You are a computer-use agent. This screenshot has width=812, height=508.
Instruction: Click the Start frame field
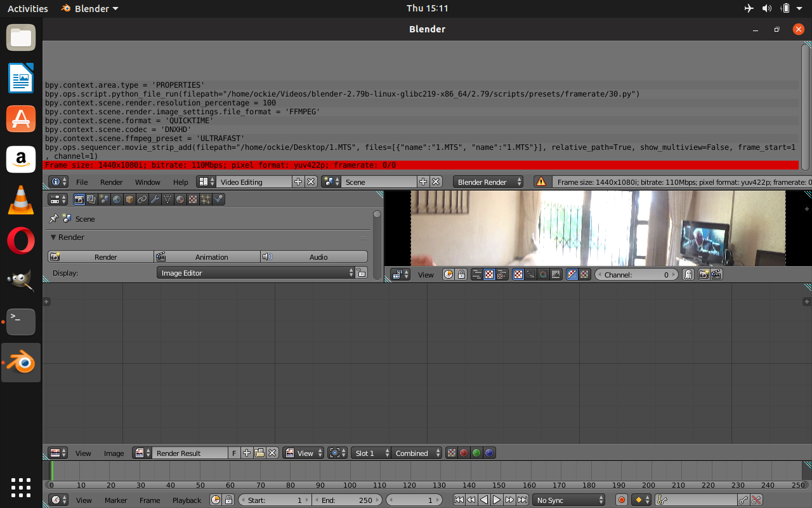click(x=274, y=500)
